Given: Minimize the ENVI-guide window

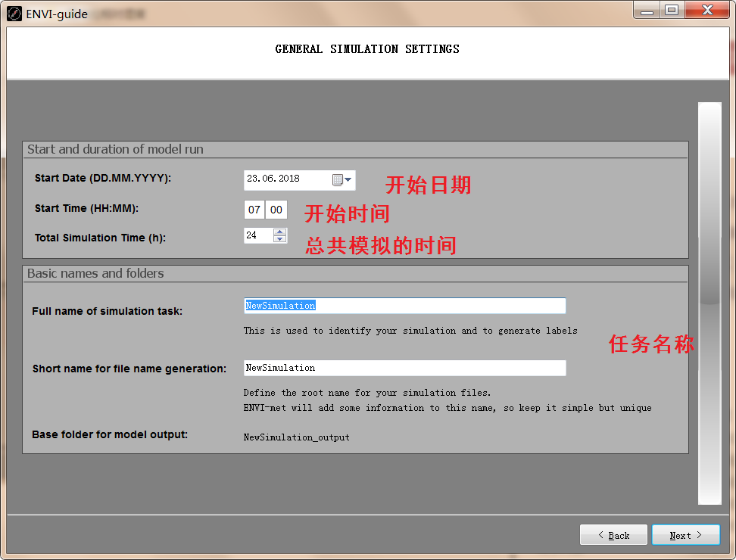Looking at the screenshot, I should (647, 10).
